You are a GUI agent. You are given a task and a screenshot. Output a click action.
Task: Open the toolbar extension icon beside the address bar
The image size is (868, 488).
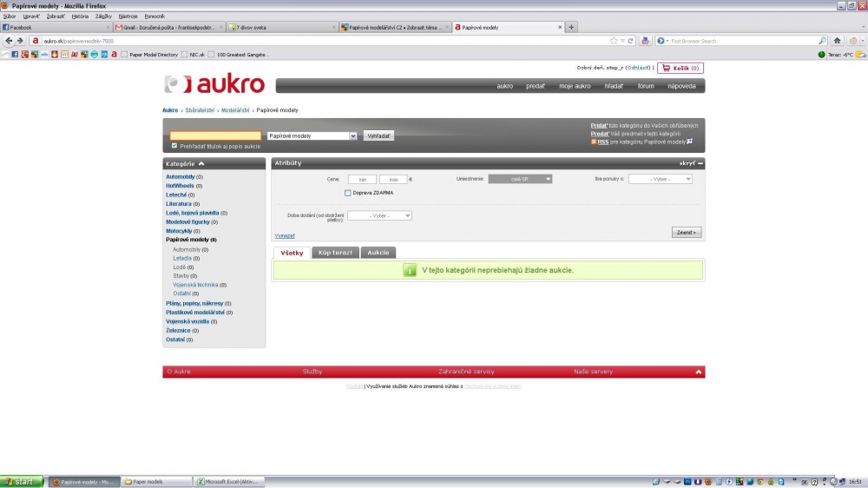click(x=645, y=41)
